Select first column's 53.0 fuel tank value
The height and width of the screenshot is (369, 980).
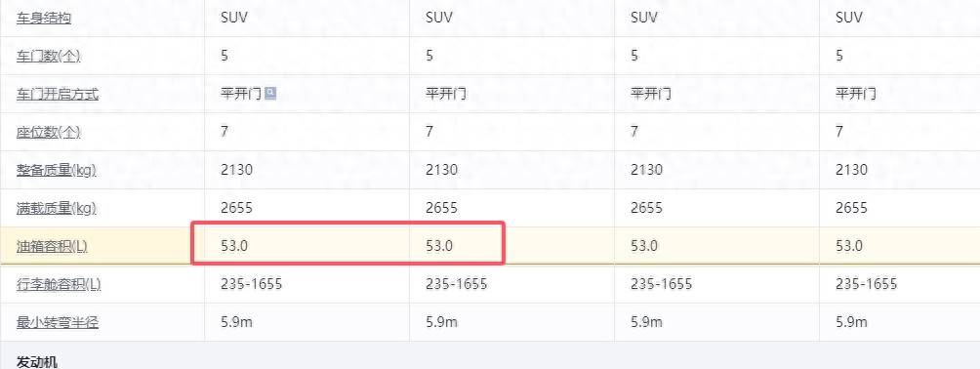[234, 246]
